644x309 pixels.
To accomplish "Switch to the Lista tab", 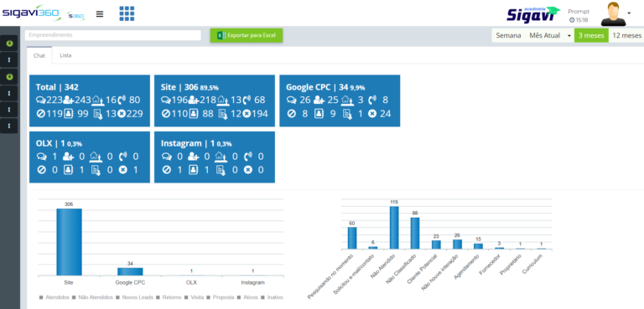I will tap(65, 55).
